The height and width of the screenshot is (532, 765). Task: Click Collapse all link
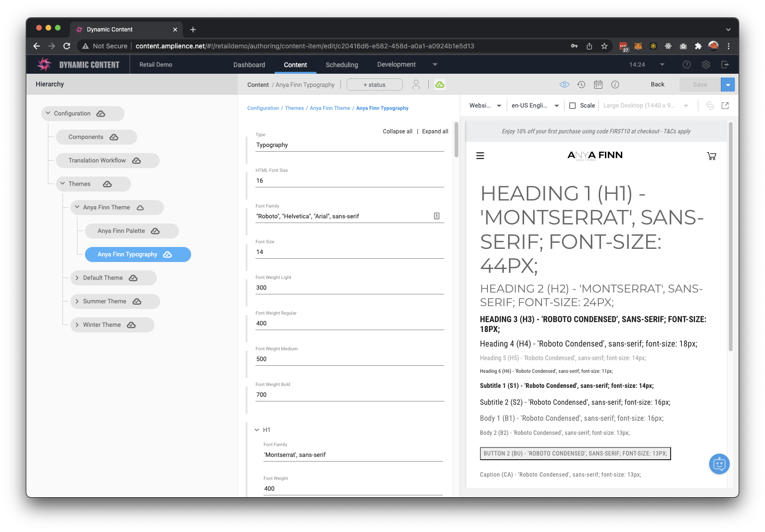pos(397,131)
